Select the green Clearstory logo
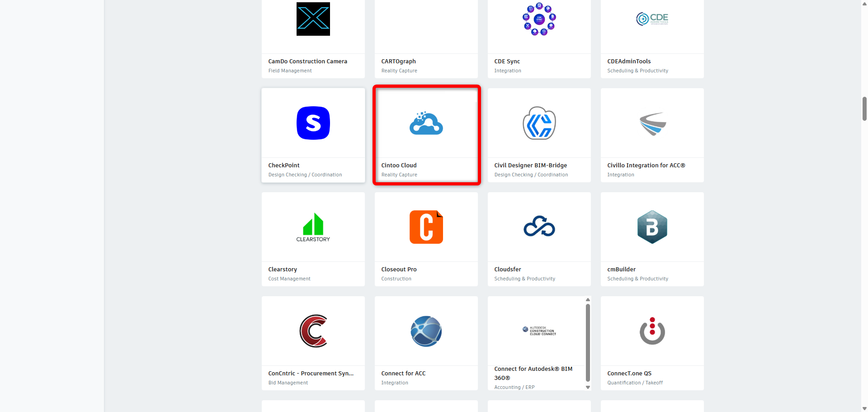The width and height of the screenshot is (868, 412). [313, 227]
